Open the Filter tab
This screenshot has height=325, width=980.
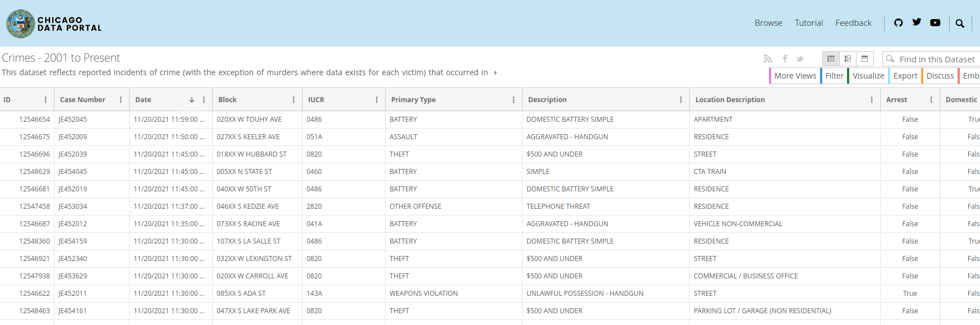click(834, 76)
